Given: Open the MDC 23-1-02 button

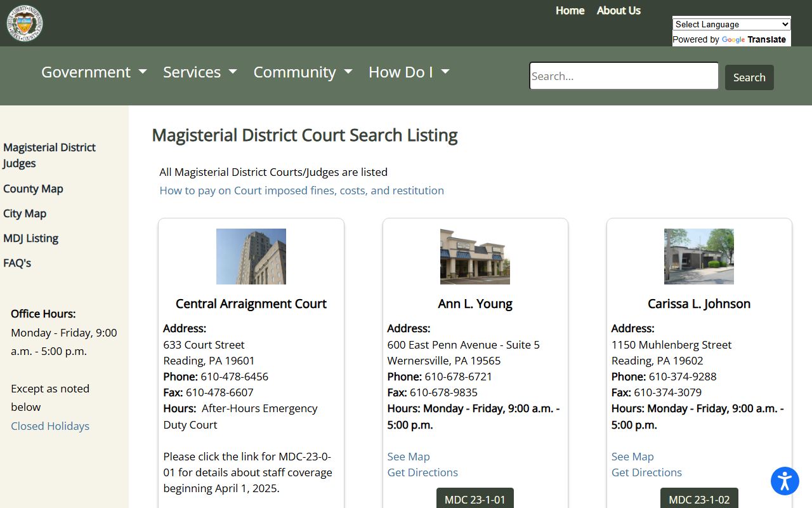Looking at the screenshot, I should 699,498.
